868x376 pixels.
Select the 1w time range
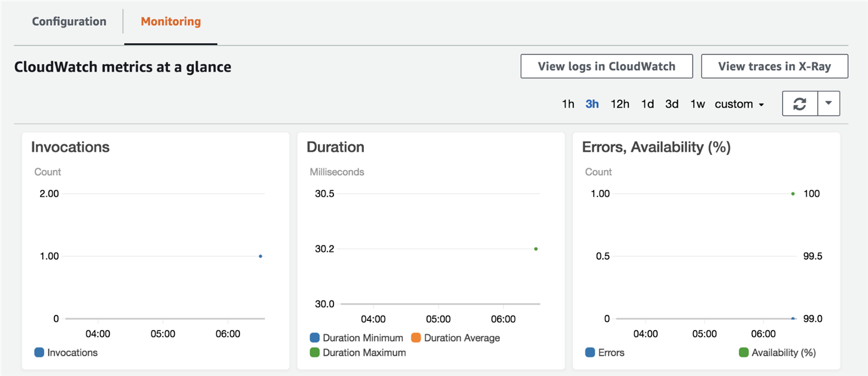point(697,104)
